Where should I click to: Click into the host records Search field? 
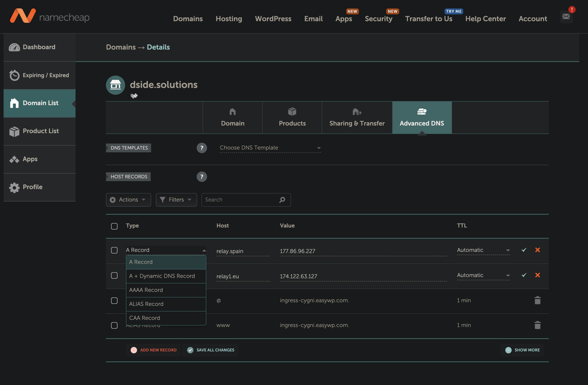coord(246,200)
